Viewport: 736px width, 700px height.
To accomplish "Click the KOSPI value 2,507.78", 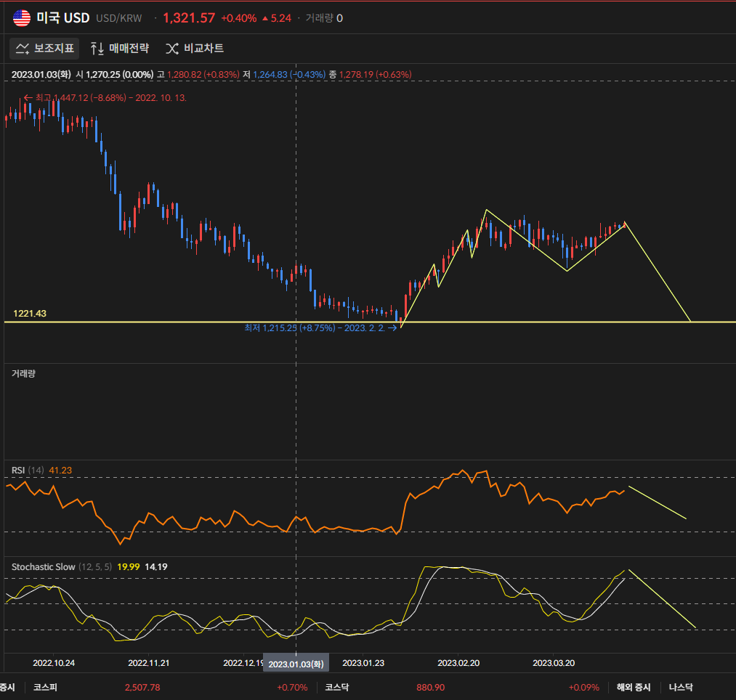I will (142, 688).
